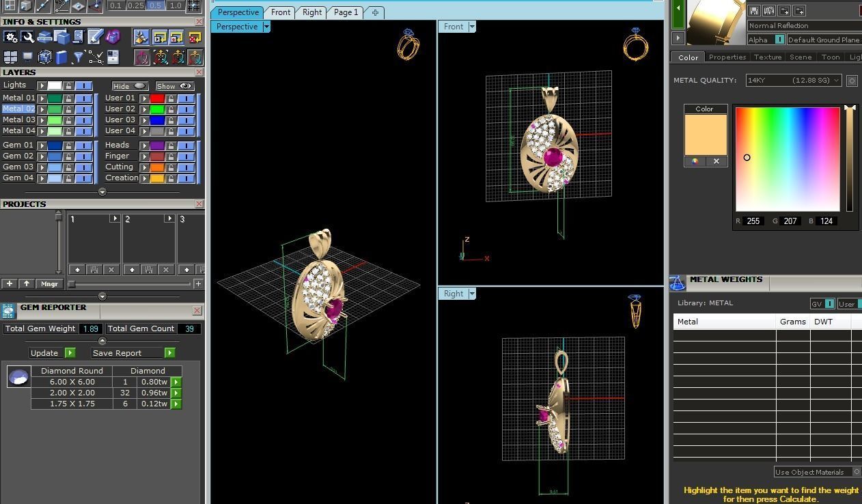Open the Normal Reflection dropdown

click(804, 25)
